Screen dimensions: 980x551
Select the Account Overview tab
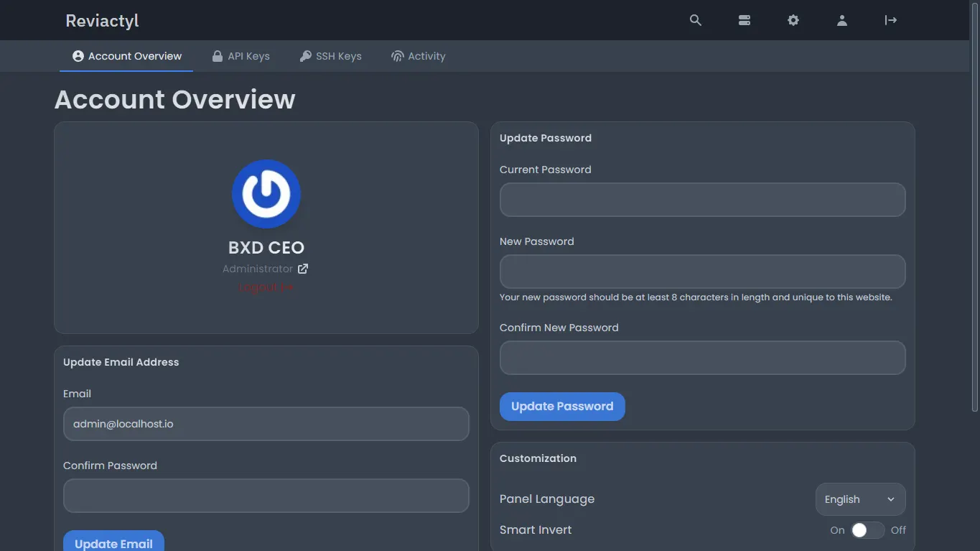127,56
